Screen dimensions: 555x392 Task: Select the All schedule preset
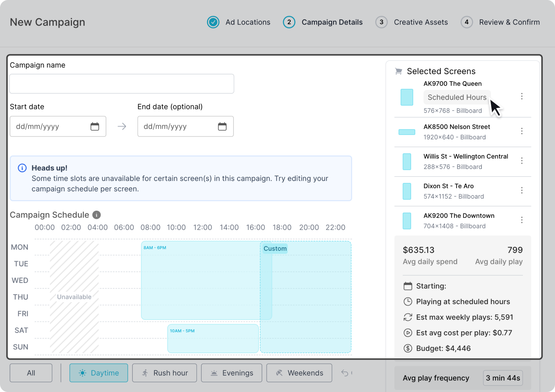31,373
